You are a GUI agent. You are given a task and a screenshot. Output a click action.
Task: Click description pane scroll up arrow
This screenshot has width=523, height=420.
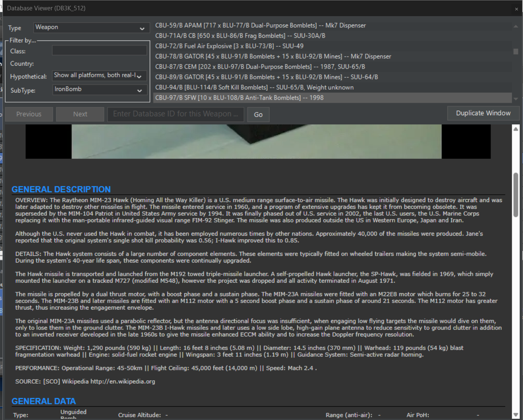[516, 129]
